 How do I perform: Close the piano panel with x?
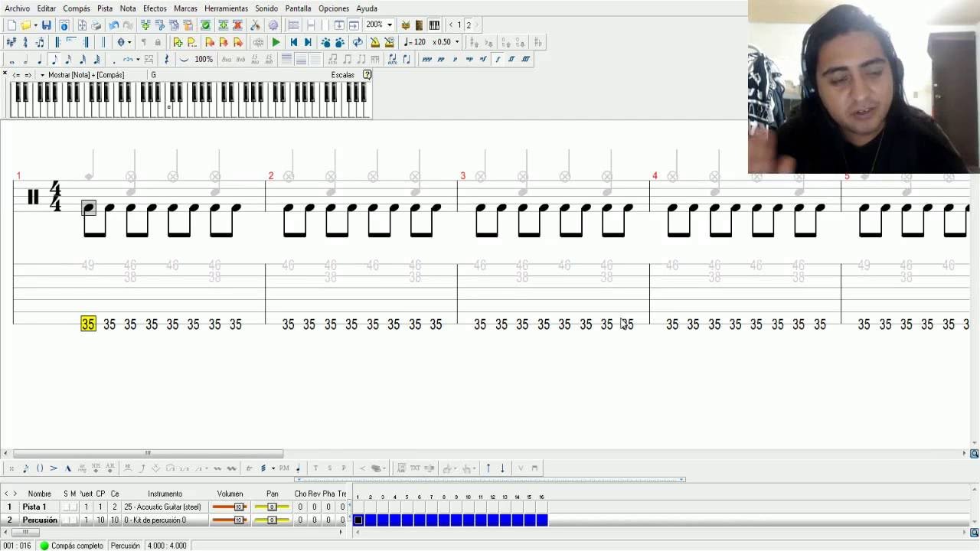(5, 73)
